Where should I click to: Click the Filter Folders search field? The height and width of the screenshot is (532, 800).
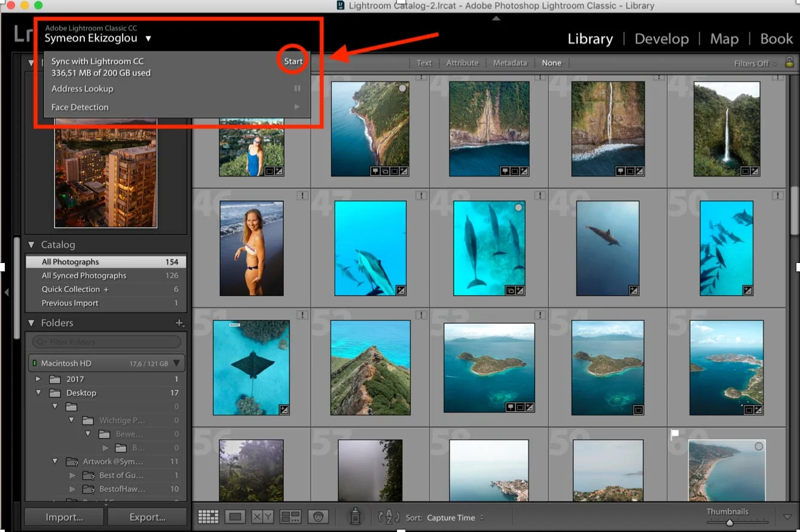click(106, 342)
